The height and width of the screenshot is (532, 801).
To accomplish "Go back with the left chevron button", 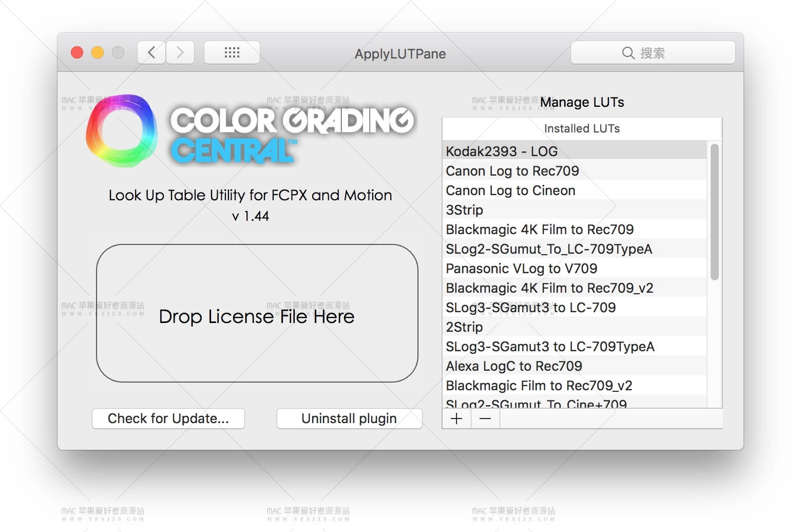I will (x=151, y=52).
